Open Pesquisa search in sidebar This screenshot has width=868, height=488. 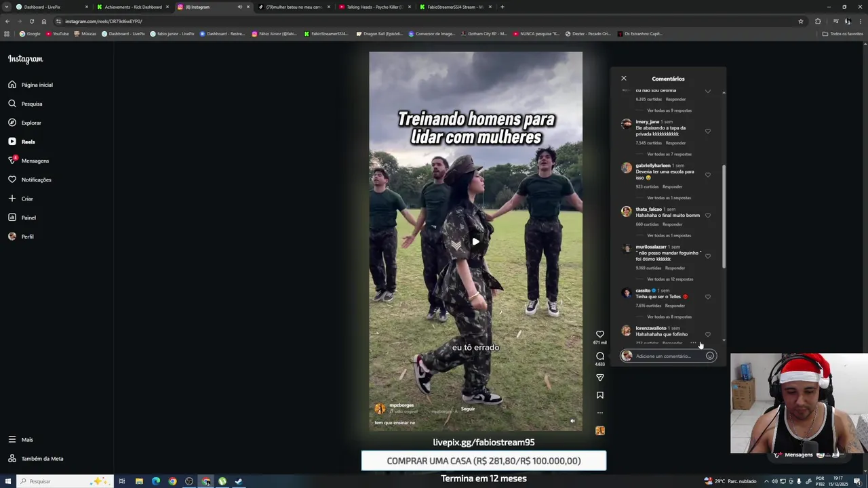point(25,104)
